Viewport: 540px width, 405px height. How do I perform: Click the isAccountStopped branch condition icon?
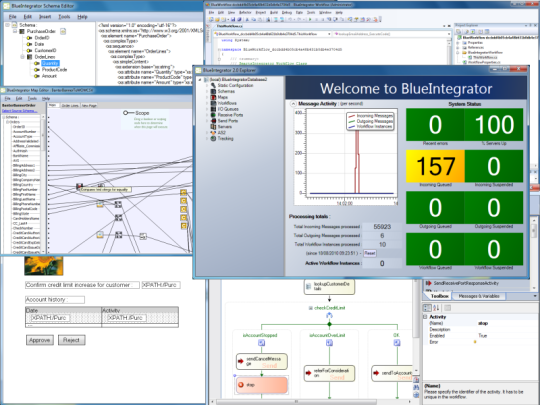click(261, 343)
